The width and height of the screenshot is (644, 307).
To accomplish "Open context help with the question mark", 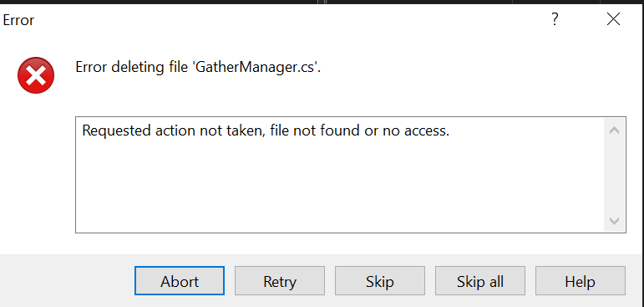I will pyautogui.click(x=555, y=19).
